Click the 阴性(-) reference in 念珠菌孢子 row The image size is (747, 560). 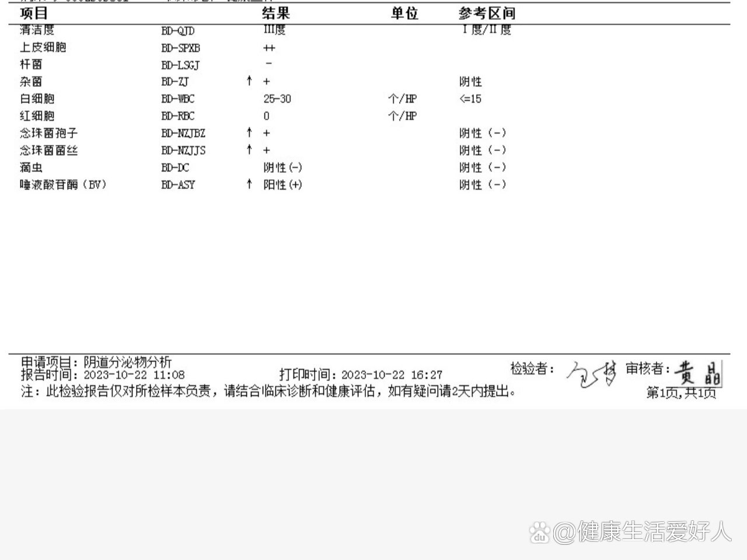pos(483,133)
